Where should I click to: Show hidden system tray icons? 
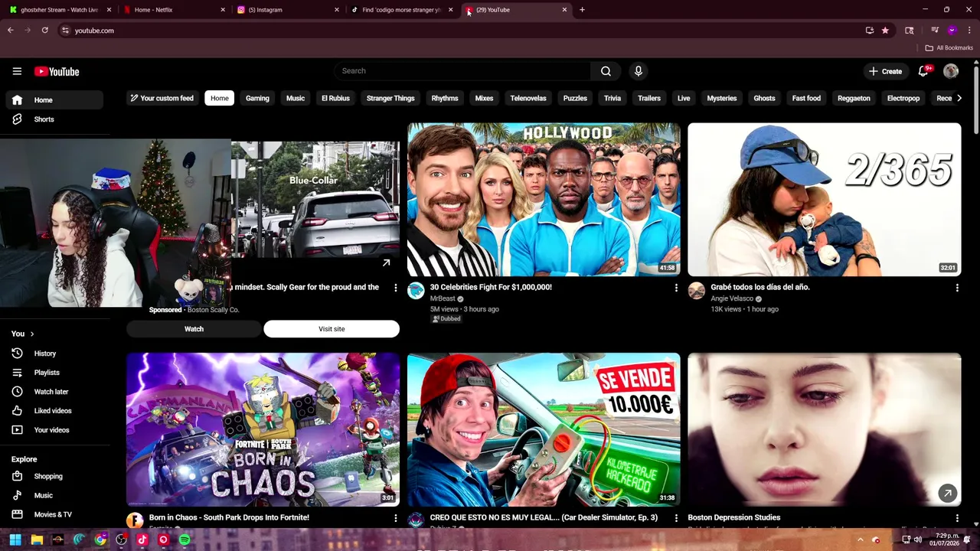(x=860, y=540)
